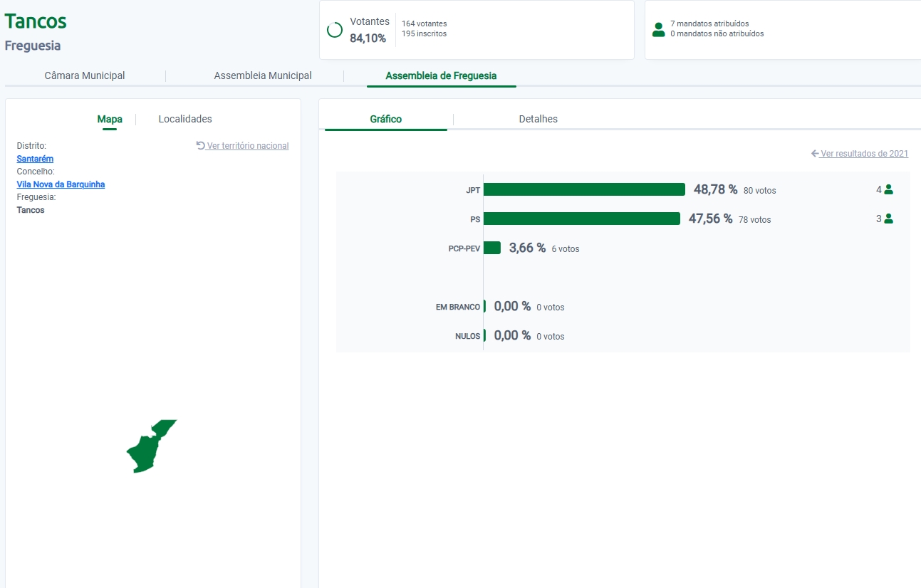The width and height of the screenshot is (921, 588).
Task: Switch to Assembleia Municipal tab
Action: [x=263, y=75]
